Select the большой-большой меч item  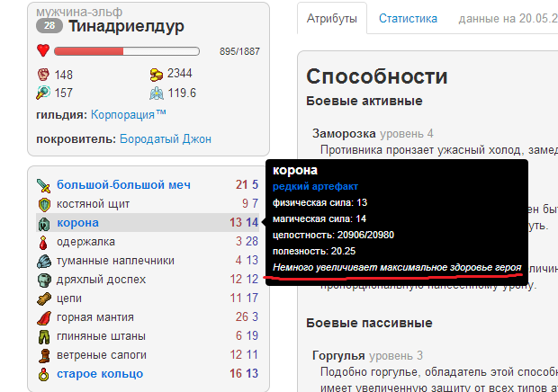(x=123, y=185)
